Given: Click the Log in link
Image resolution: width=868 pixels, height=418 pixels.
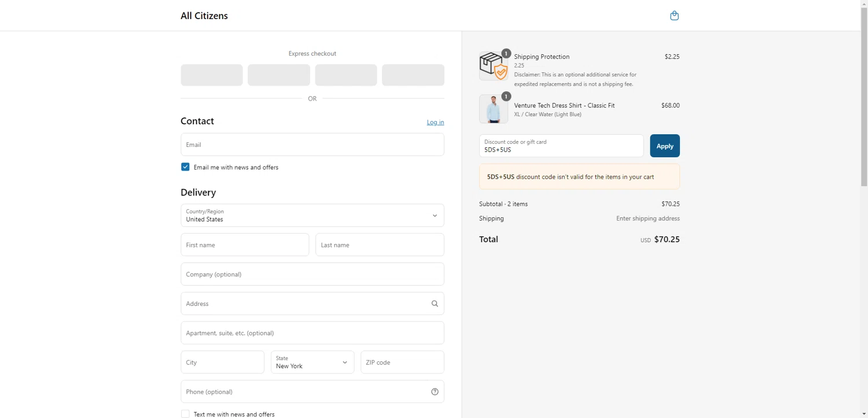Looking at the screenshot, I should coord(435,122).
